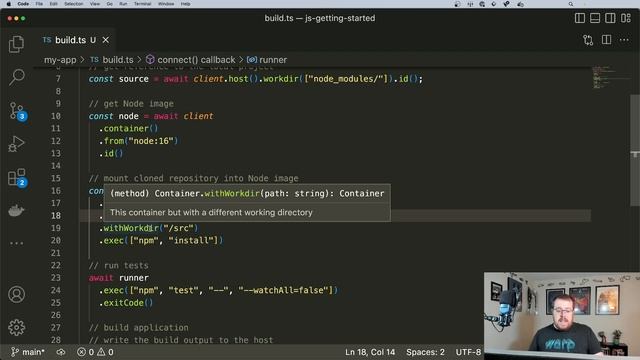Open the Apple menu
Image resolution: width=640 pixels, height=360 pixels.
coord(8,4)
